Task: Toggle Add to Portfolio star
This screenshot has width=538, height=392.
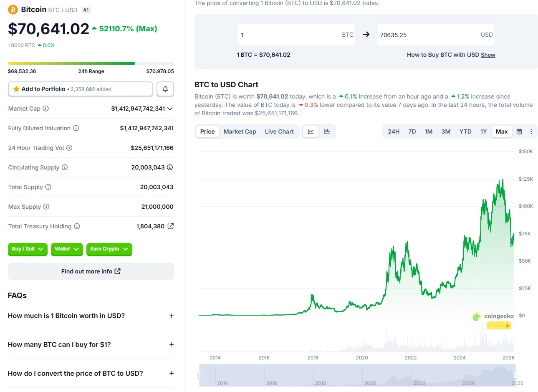Action: pos(16,89)
